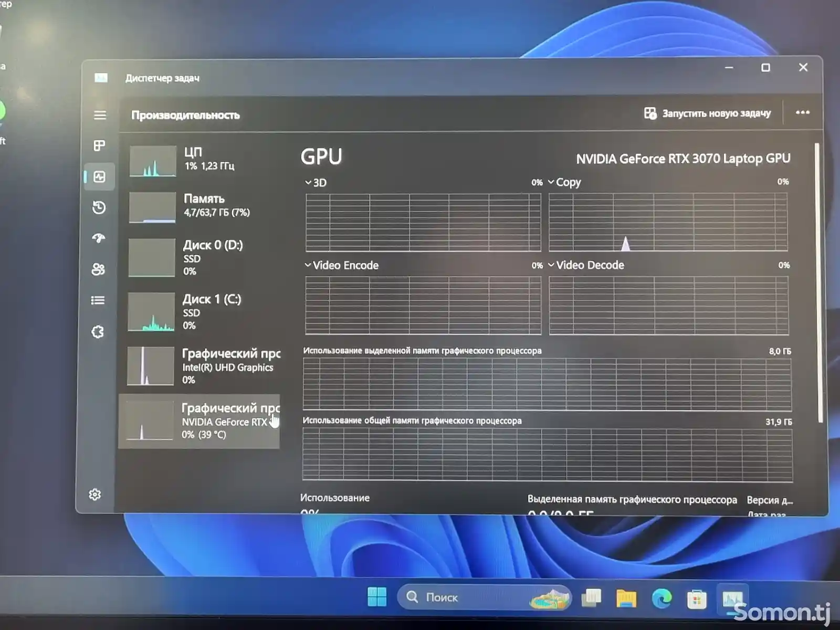Open the hamburger navigation menu in Task Manager

(100, 115)
